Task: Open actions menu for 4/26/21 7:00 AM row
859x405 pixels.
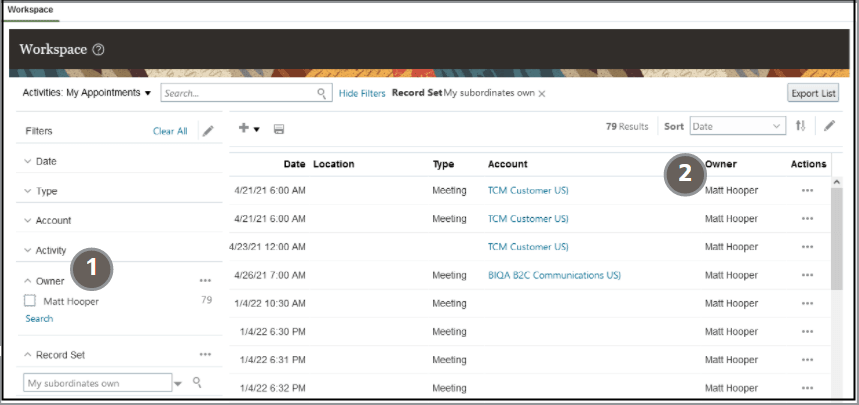Action: (x=807, y=275)
